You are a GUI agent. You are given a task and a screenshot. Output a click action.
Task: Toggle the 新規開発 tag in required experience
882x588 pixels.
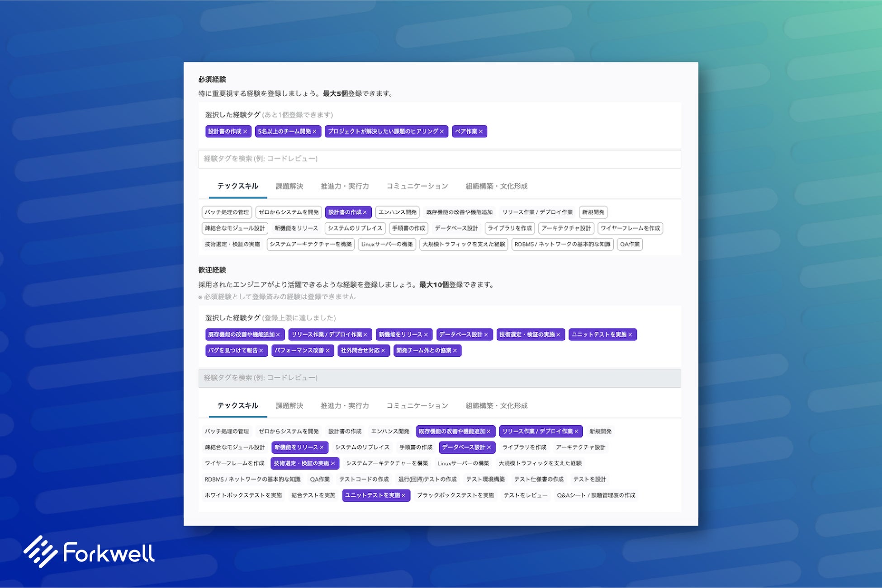tap(593, 212)
